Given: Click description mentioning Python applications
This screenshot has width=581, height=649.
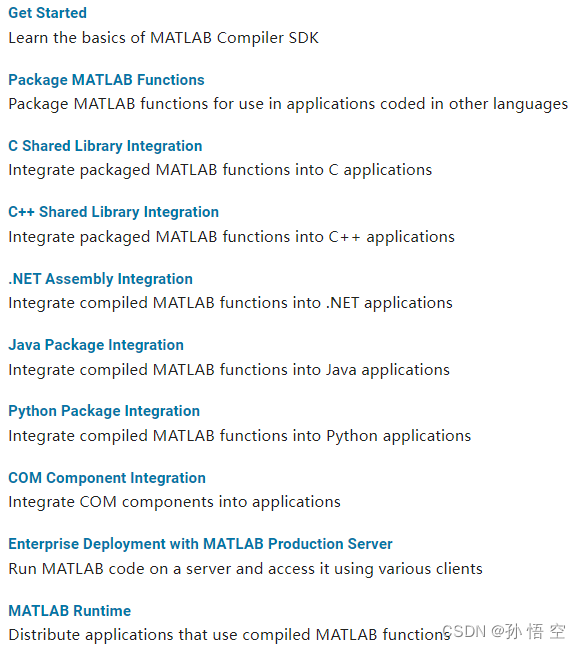Looking at the screenshot, I should [240, 436].
